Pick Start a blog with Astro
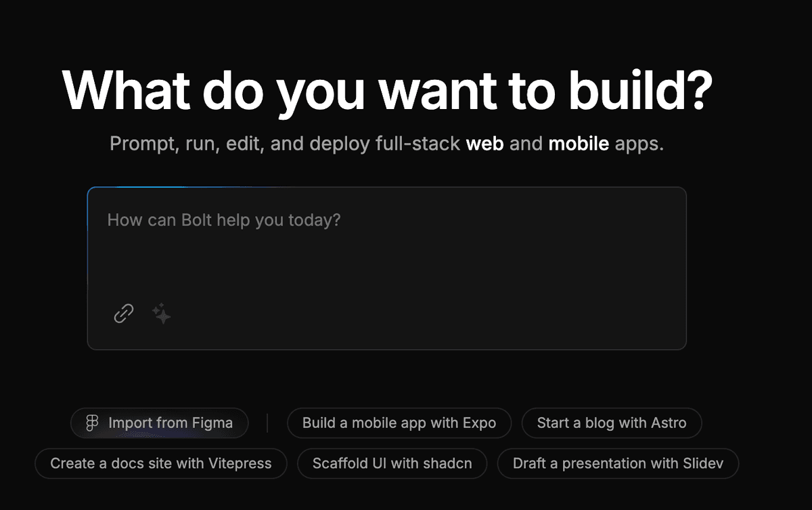812x510 pixels. 612,423
